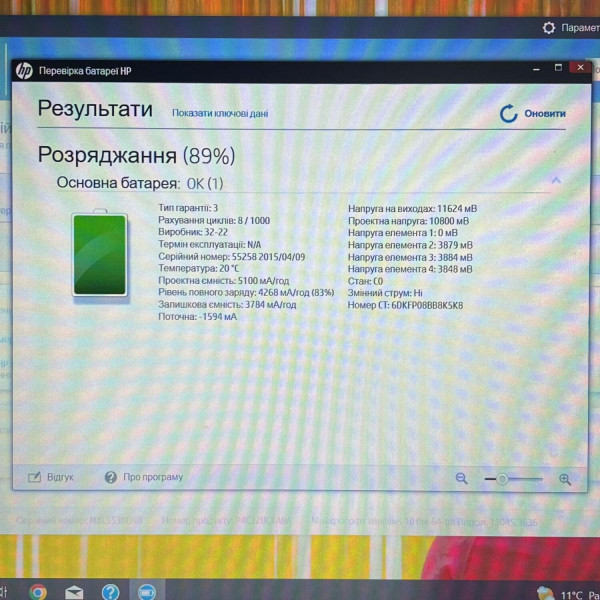This screenshot has width=600, height=600.
Task: Click Серійний номер: 55258 2015/04/09
Action: coord(232,257)
